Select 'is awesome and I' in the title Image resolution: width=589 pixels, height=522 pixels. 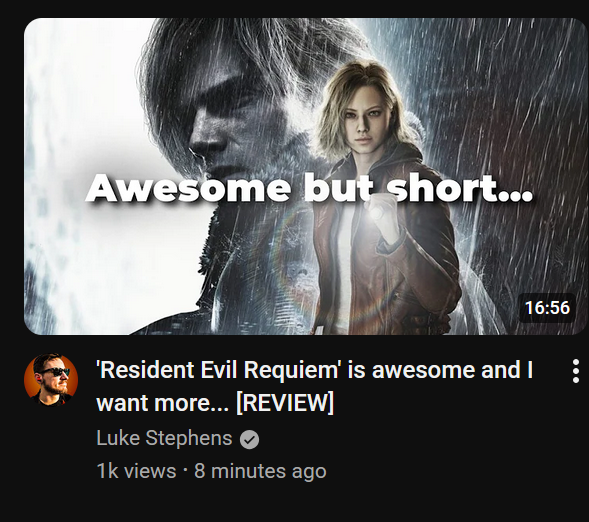(x=440, y=370)
